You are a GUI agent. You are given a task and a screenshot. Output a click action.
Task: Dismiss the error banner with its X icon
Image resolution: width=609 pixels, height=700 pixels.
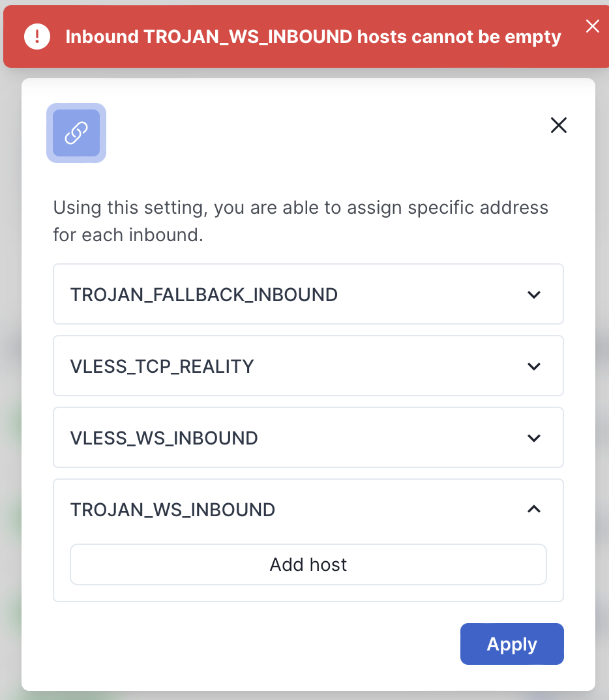click(x=592, y=26)
